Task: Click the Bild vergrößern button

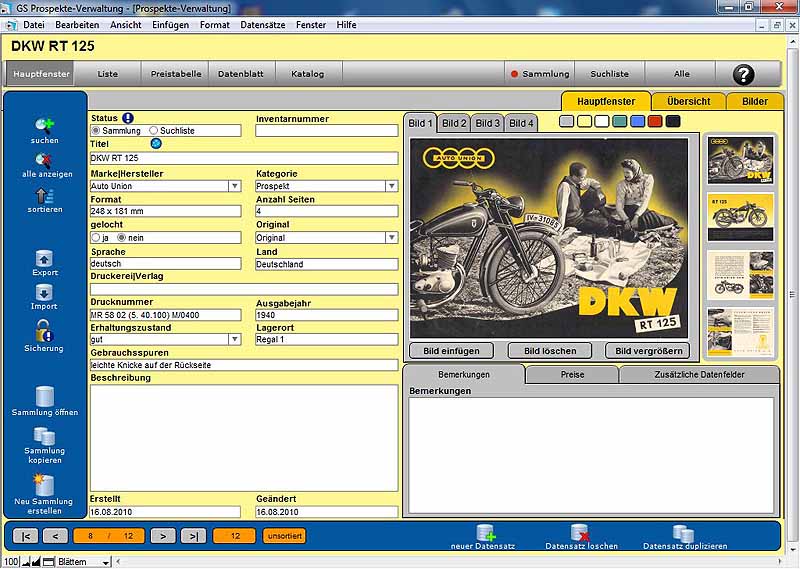Action: (x=648, y=351)
